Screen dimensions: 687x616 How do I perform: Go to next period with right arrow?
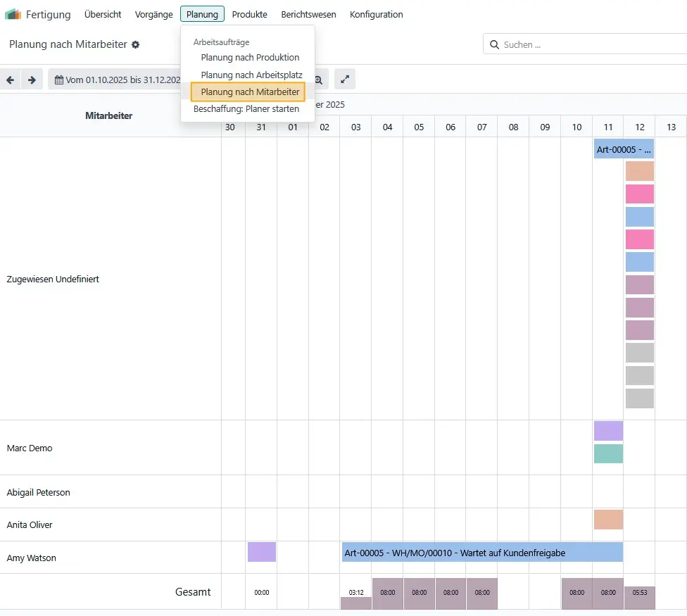pyautogui.click(x=32, y=80)
